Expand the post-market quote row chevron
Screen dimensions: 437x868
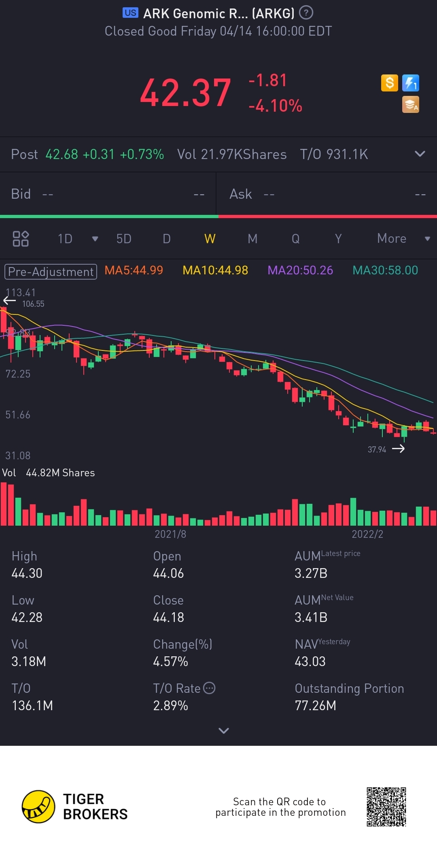coord(420,154)
